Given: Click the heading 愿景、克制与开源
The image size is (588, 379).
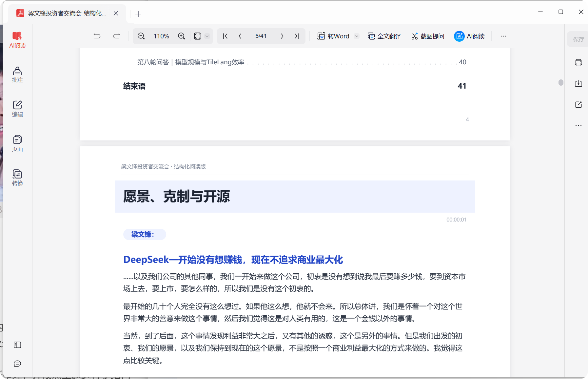Looking at the screenshot, I should click(176, 197).
